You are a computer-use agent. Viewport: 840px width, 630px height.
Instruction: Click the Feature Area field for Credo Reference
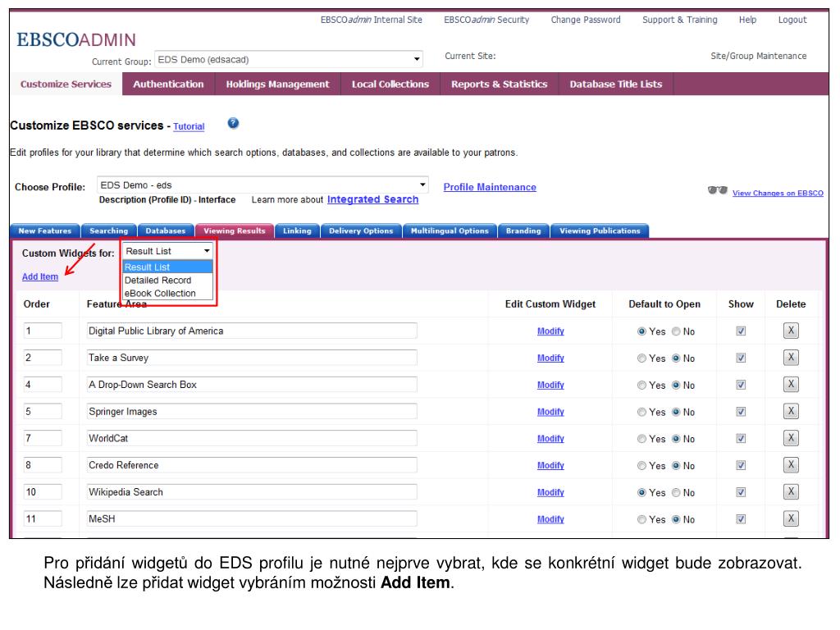252,465
